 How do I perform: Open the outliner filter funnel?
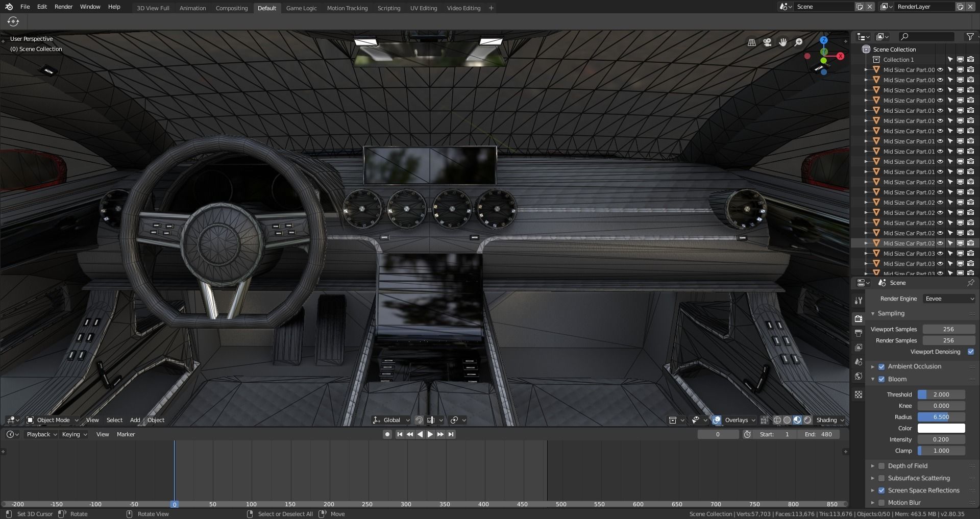(970, 37)
